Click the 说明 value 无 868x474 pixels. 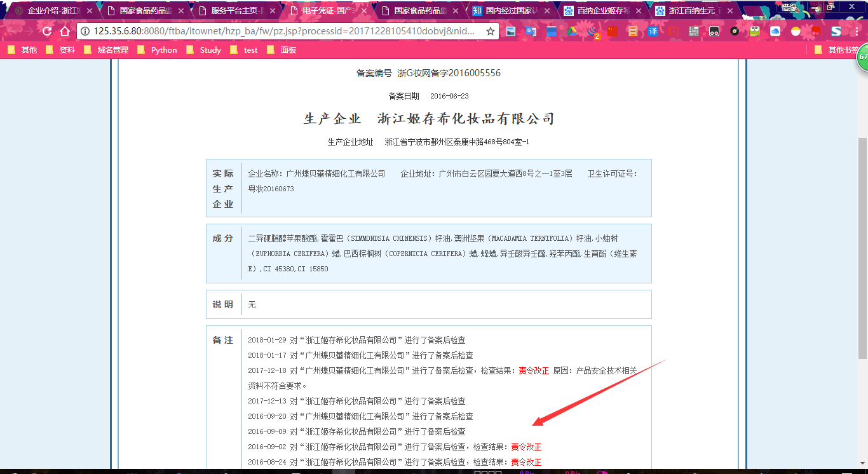coord(252,304)
